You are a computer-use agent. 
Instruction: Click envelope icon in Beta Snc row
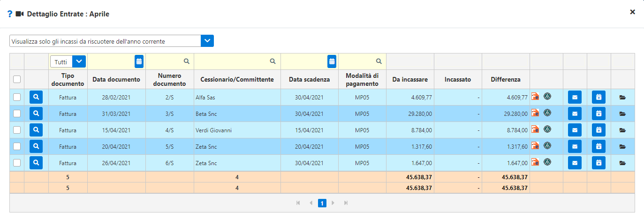[575, 114]
